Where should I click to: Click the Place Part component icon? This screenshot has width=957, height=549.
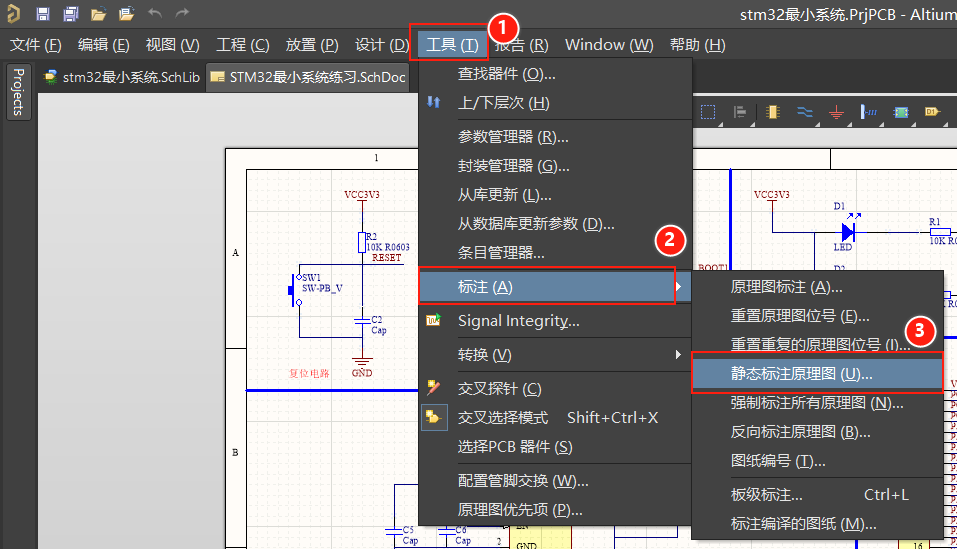tap(773, 112)
